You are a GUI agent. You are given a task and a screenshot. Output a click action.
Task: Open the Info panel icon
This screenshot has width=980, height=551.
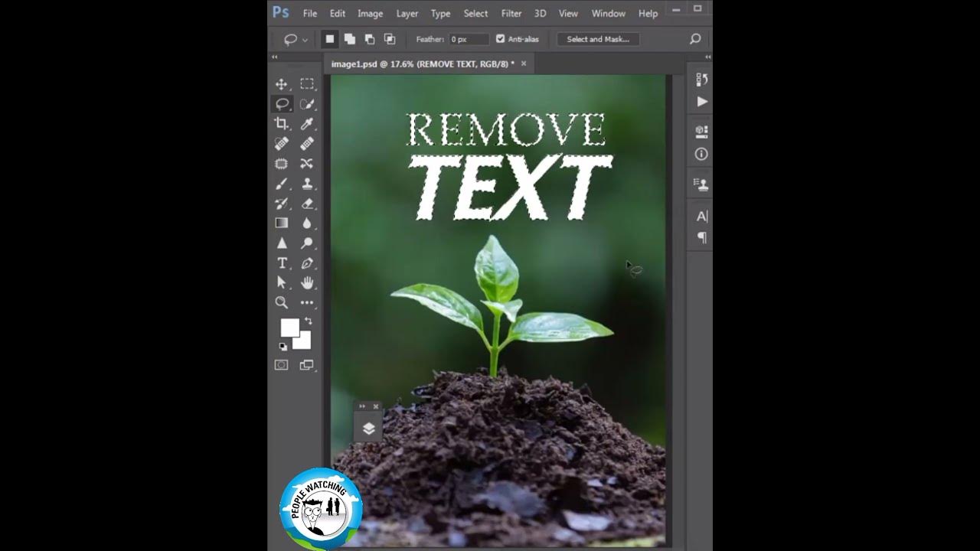point(701,154)
